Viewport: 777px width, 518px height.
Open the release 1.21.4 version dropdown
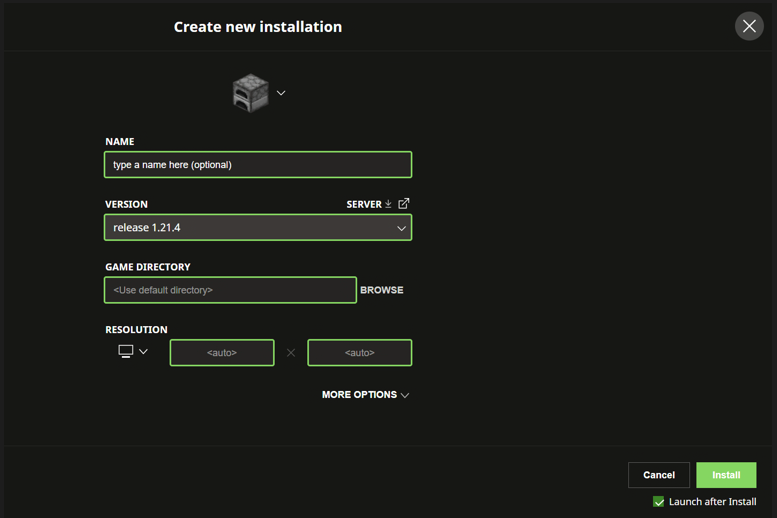(257, 228)
